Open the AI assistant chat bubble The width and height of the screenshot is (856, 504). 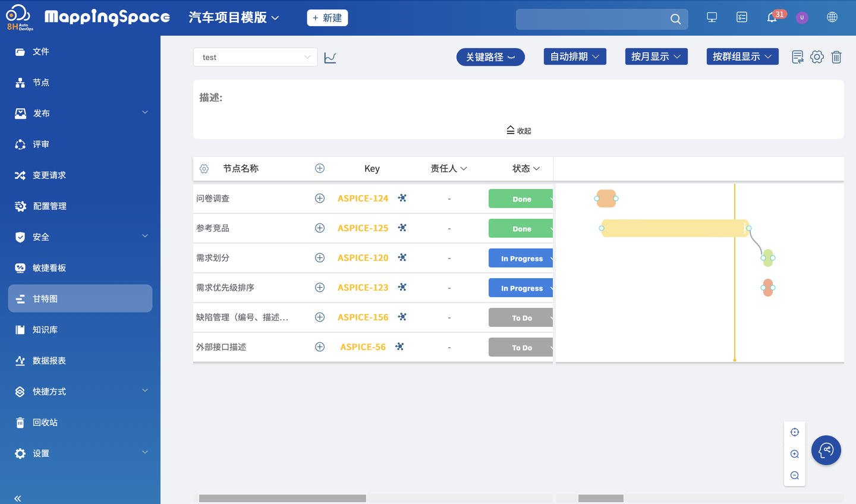click(x=826, y=451)
